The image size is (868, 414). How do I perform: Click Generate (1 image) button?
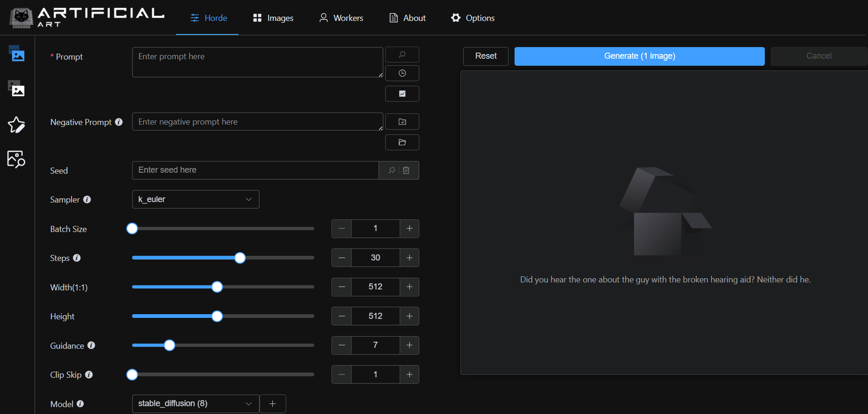click(x=639, y=56)
